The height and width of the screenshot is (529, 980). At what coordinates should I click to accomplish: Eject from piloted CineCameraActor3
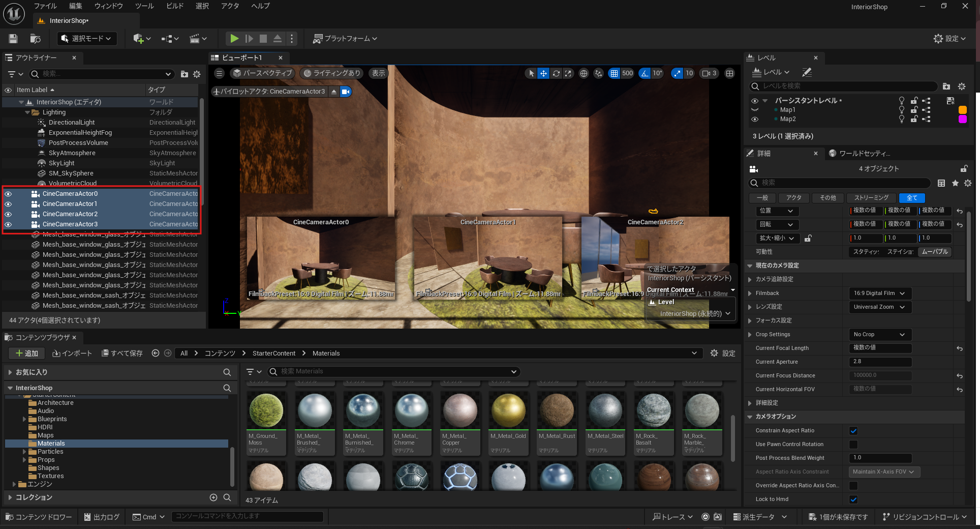pos(334,92)
